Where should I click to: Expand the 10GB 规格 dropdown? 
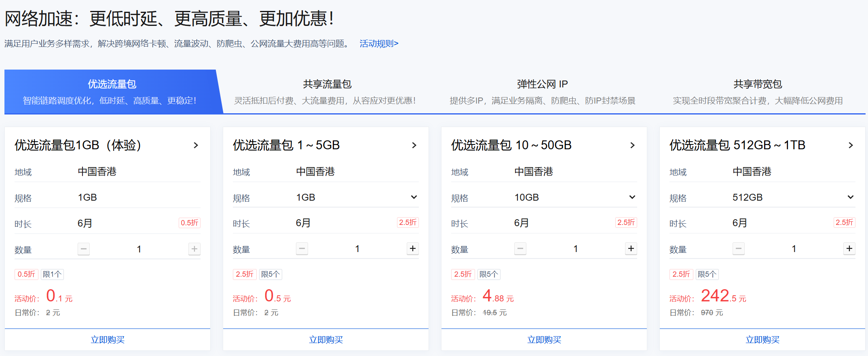coord(576,197)
